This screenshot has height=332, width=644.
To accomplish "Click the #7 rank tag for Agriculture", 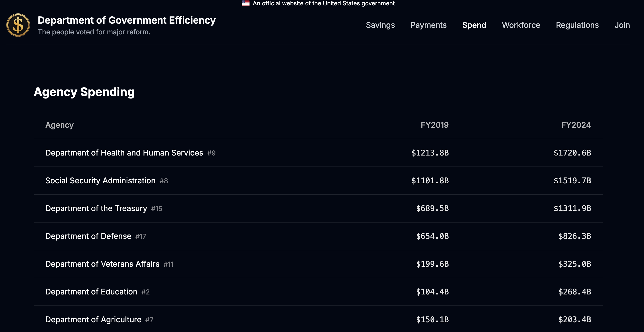I will 149,320.
